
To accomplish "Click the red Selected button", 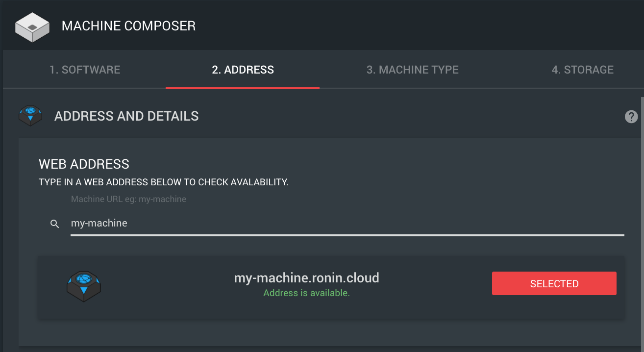I will [x=554, y=283].
